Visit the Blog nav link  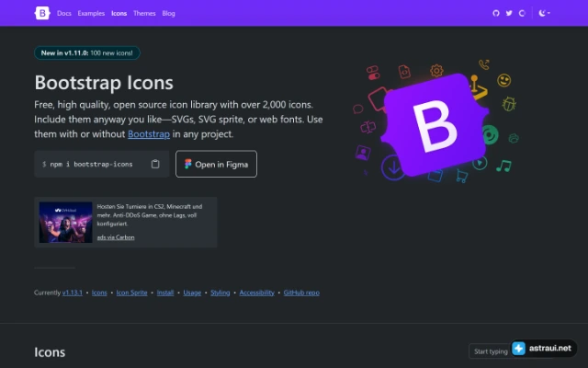168,13
